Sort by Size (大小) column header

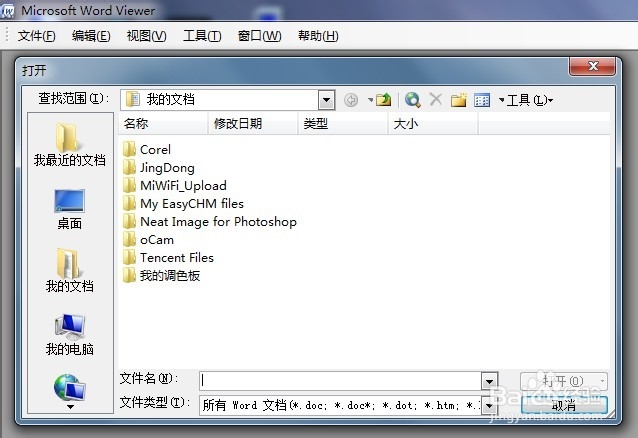click(433, 123)
